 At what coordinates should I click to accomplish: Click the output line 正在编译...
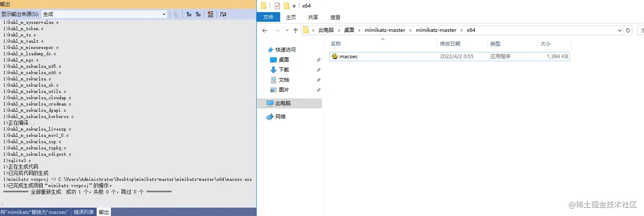19,123
